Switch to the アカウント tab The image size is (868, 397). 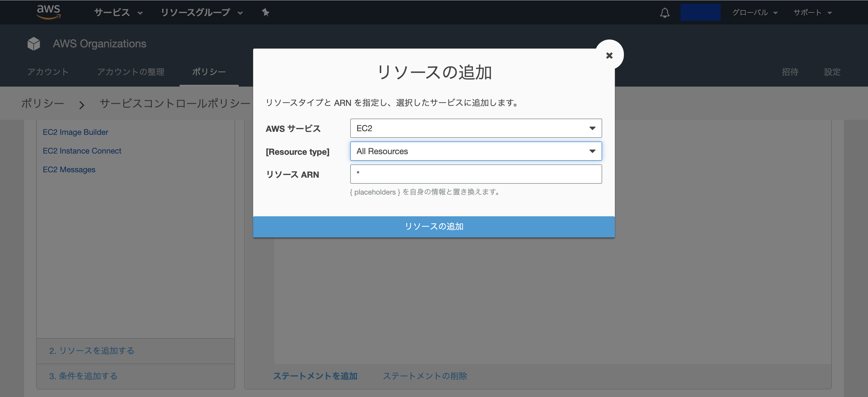point(48,72)
